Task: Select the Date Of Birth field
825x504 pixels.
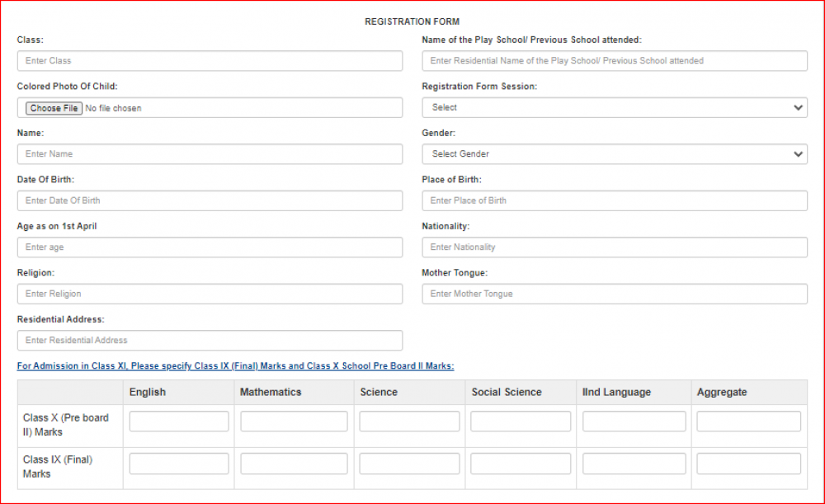Action: pyautogui.click(x=210, y=200)
